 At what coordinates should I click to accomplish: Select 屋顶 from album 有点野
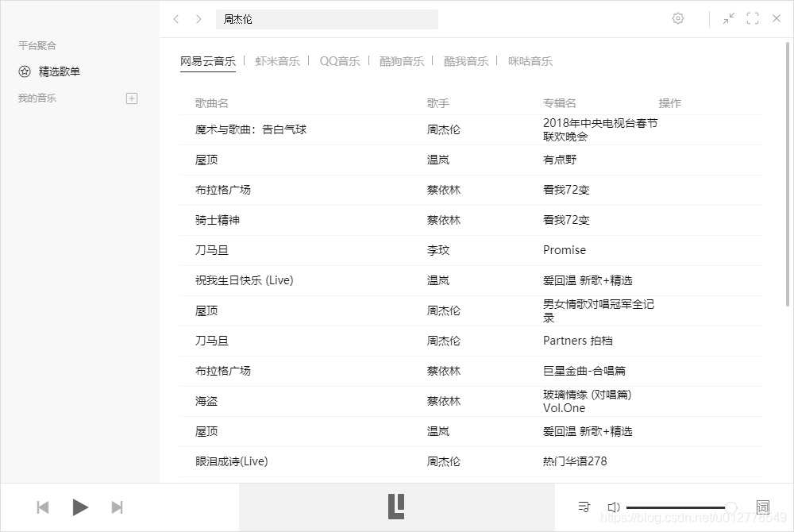pyautogui.click(x=206, y=160)
